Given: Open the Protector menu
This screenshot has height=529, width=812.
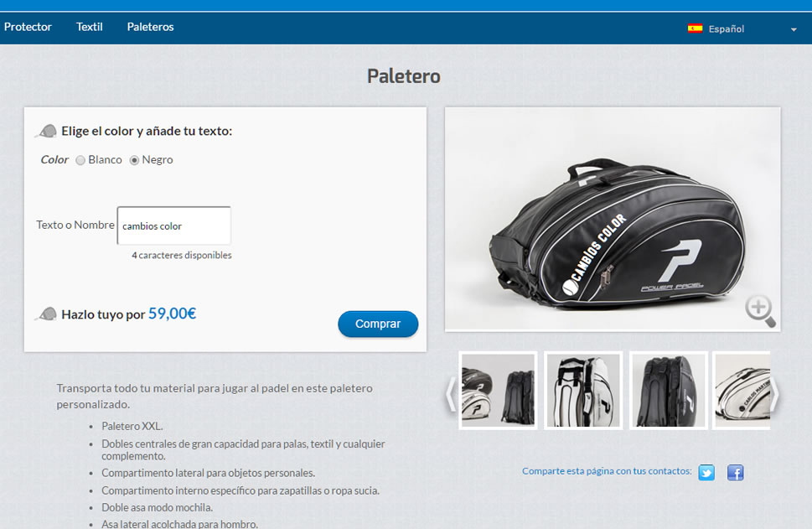Looking at the screenshot, I should [x=28, y=27].
